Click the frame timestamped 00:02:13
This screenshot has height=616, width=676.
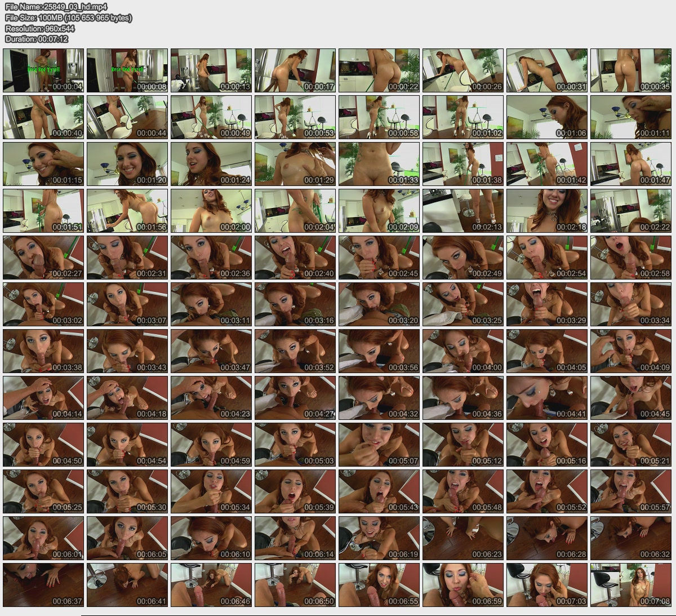463,211
